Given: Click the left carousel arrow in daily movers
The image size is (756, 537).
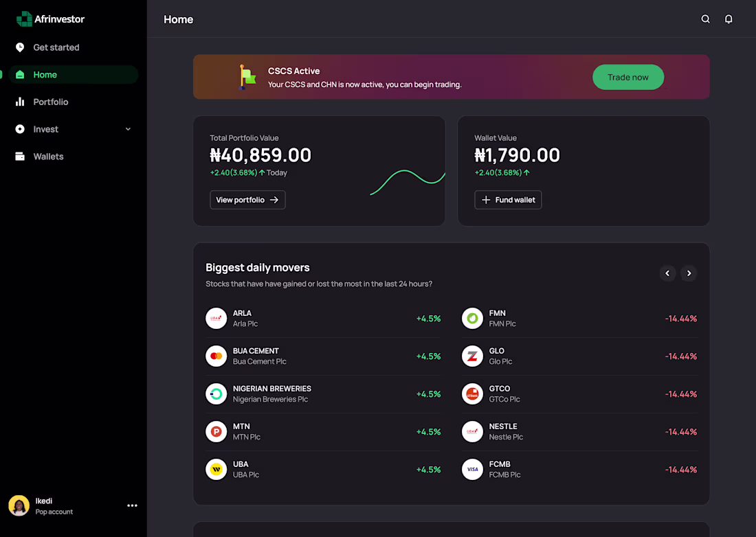Looking at the screenshot, I should pos(667,273).
